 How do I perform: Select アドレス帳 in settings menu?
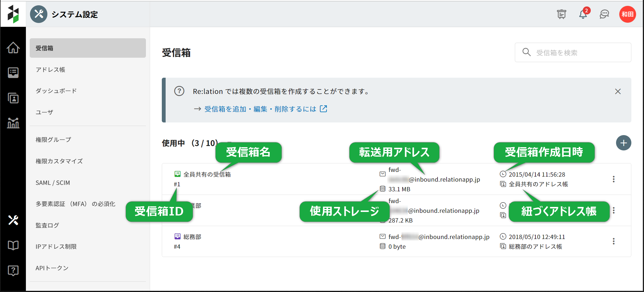coord(50,70)
